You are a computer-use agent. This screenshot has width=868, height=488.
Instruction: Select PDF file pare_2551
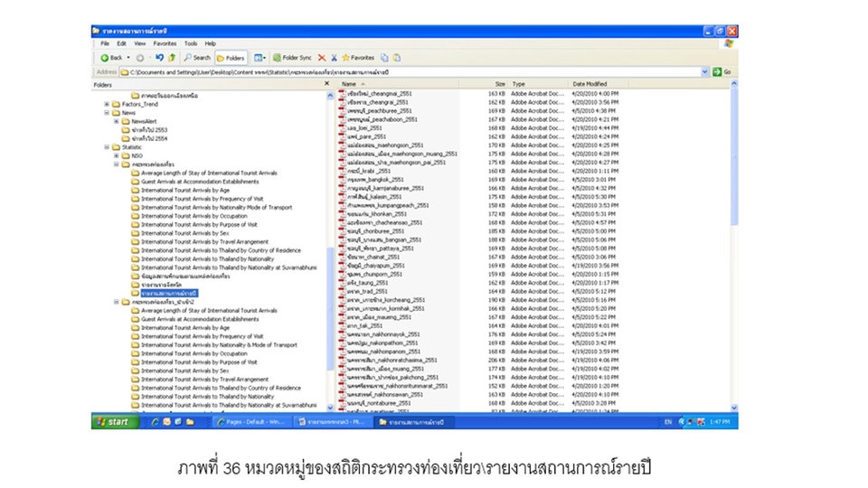[x=366, y=136]
